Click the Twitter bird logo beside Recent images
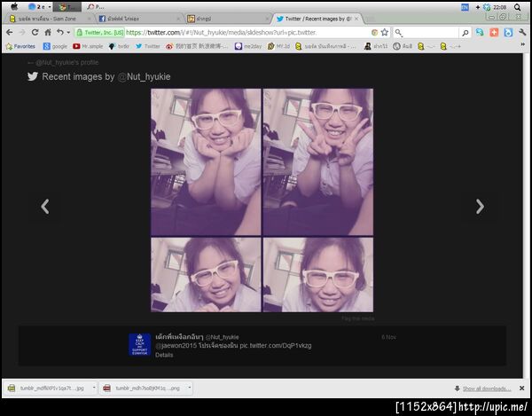 coord(33,76)
